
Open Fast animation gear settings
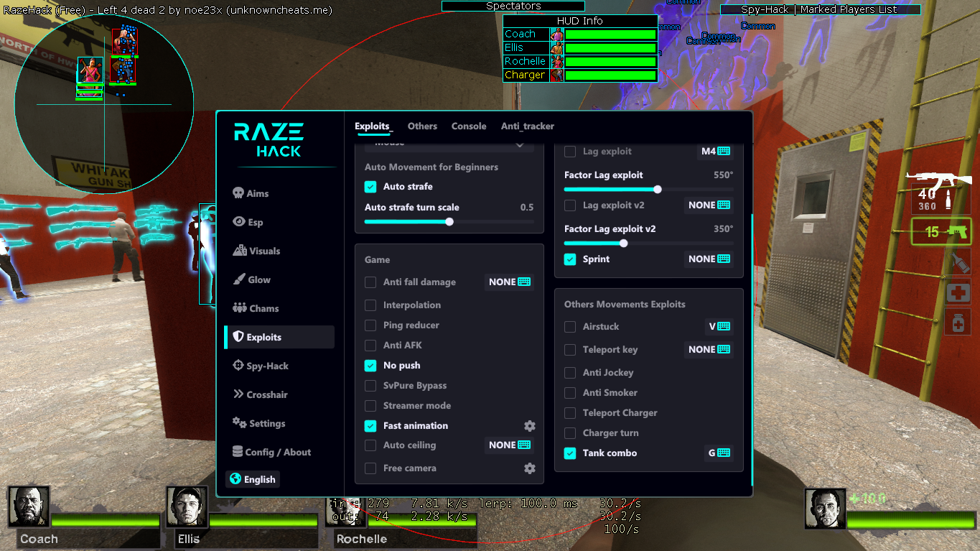pos(530,426)
